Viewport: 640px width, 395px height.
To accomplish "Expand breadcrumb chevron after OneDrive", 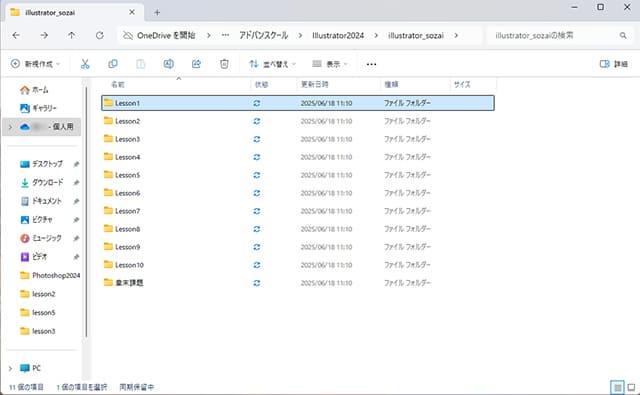I will pos(209,36).
